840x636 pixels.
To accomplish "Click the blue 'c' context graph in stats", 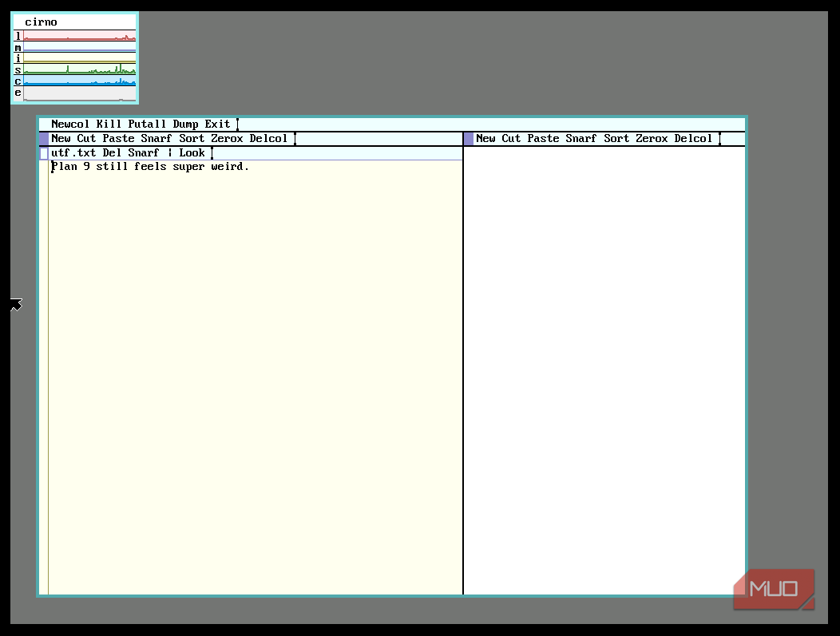I will [x=80, y=81].
